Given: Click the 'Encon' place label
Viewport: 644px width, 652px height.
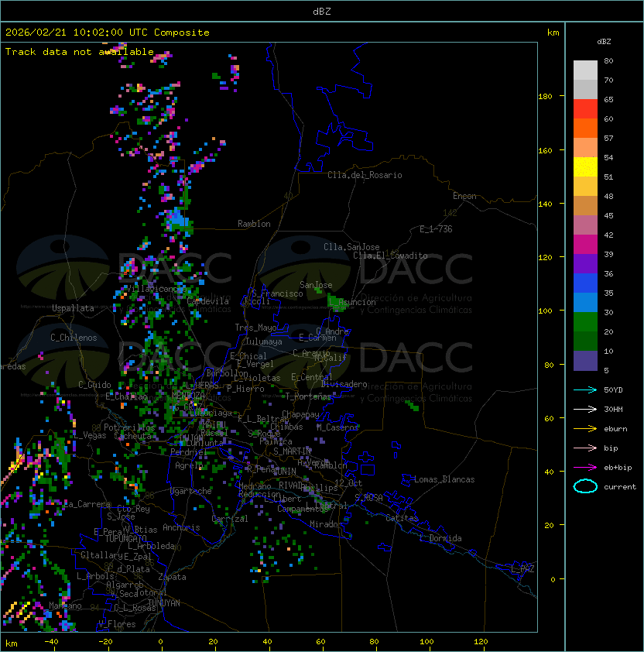Looking at the screenshot, I should [x=464, y=196].
